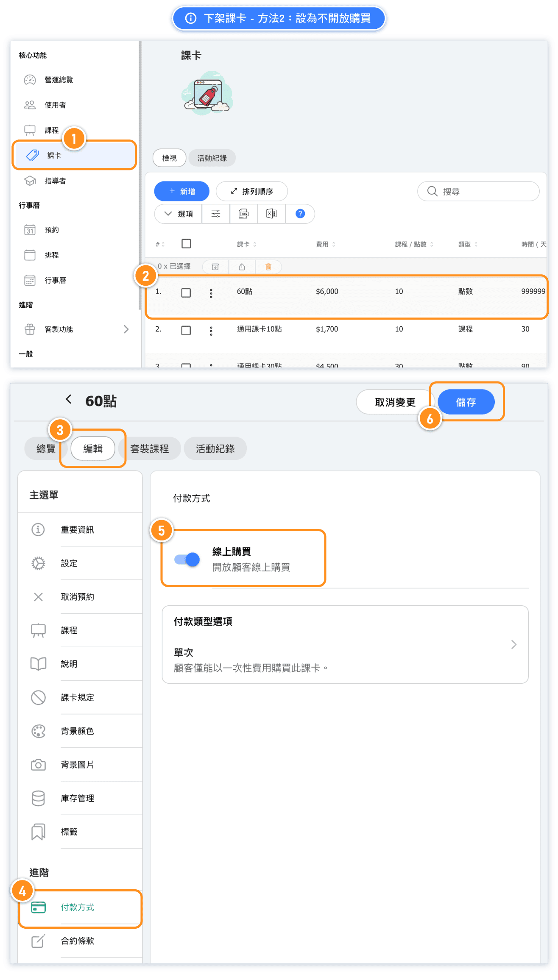
Task: Switch to the 編輯 tab
Action: [93, 448]
